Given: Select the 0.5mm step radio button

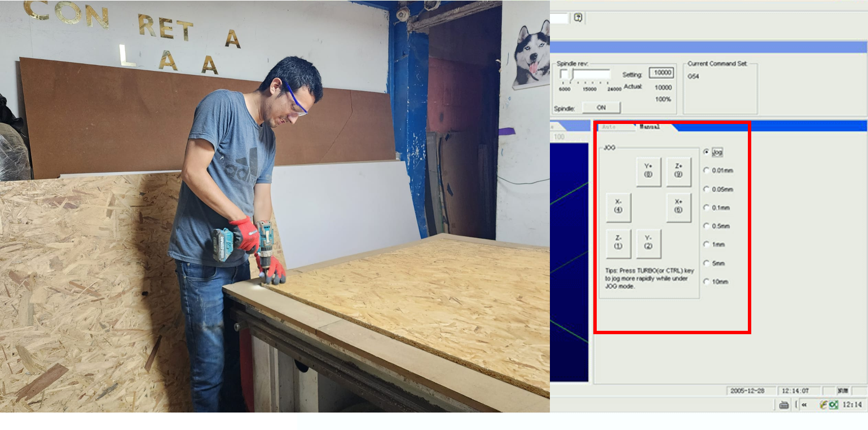Looking at the screenshot, I should pyautogui.click(x=706, y=226).
